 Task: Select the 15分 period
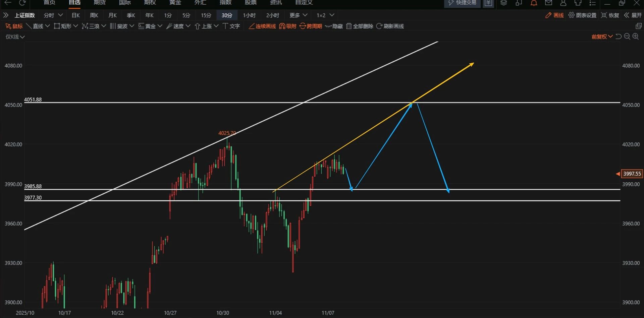click(x=206, y=15)
